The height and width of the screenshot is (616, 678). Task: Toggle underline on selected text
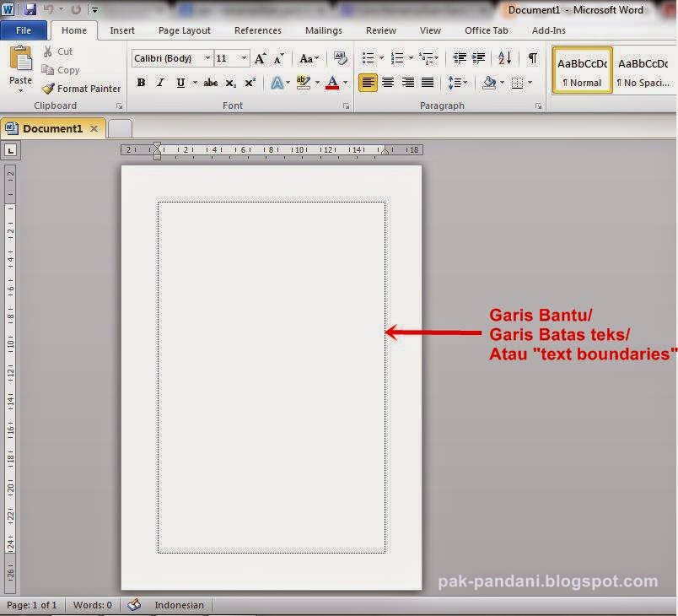[x=179, y=83]
